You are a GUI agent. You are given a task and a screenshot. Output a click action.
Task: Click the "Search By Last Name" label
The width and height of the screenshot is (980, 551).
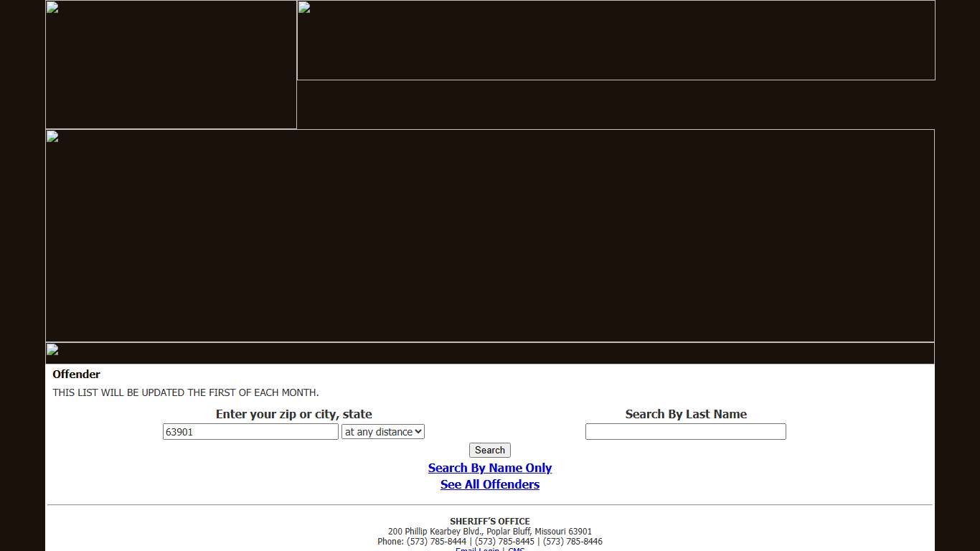pyautogui.click(x=686, y=414)
